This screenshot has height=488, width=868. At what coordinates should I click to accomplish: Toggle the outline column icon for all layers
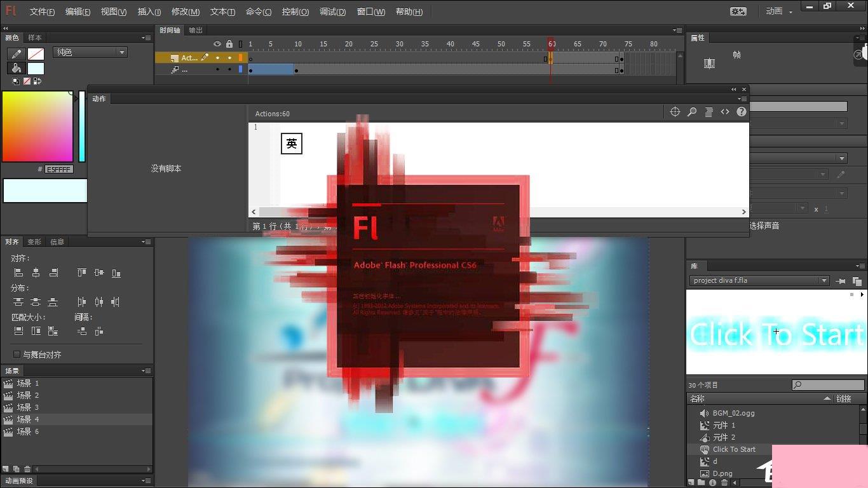tap(241, 44)
